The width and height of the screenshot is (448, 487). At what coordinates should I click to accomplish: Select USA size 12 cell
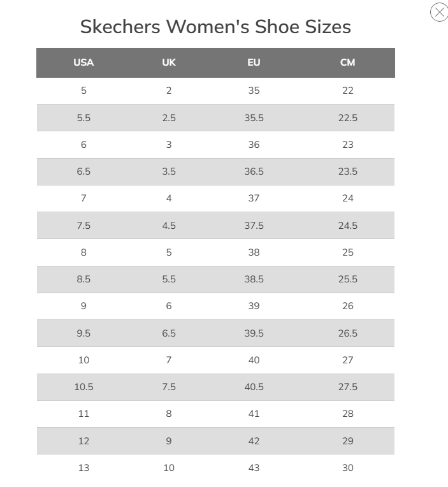click(83, 441)
